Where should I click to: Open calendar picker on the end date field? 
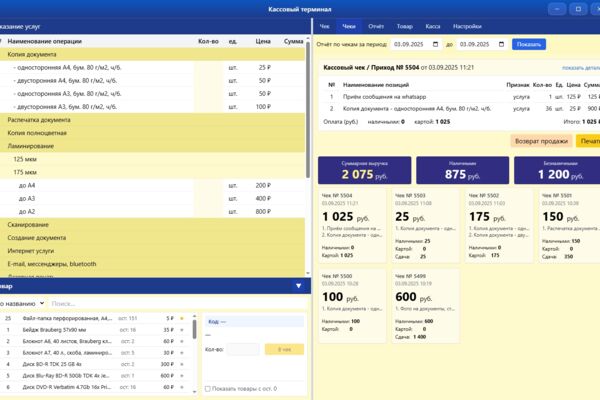coord(501,44)
